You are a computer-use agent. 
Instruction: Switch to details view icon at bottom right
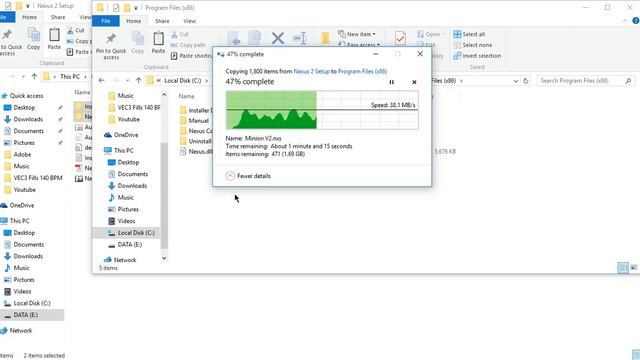click(623, 268)
